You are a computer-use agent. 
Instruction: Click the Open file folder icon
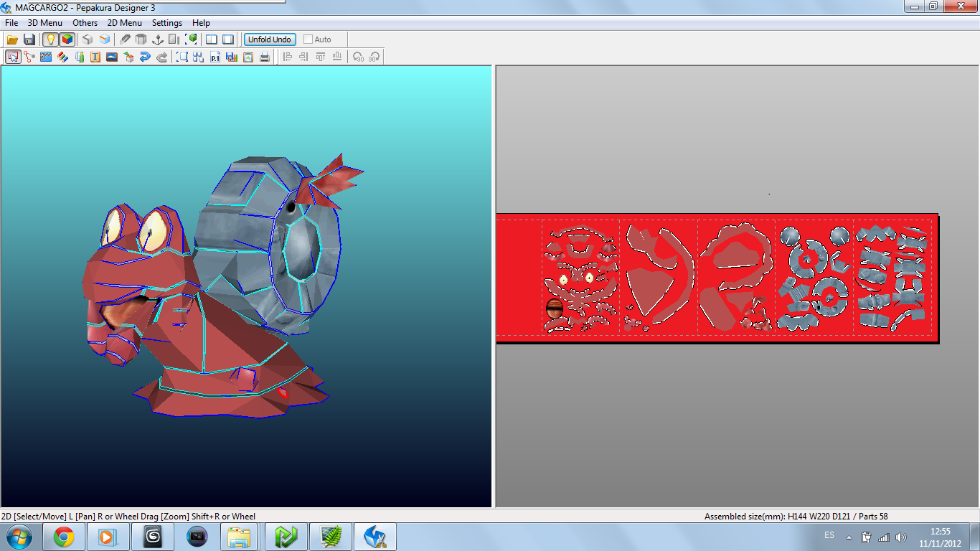12,39
